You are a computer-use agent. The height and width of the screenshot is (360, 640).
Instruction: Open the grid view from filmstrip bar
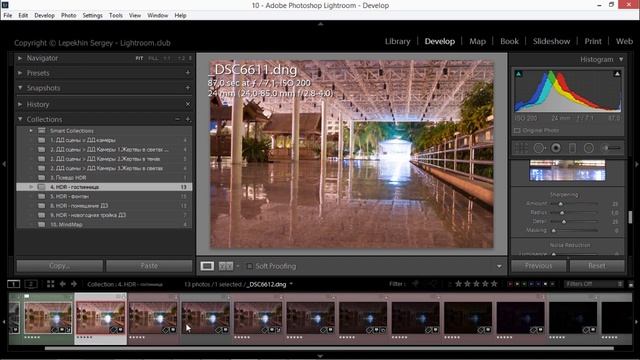pos(50,284)
